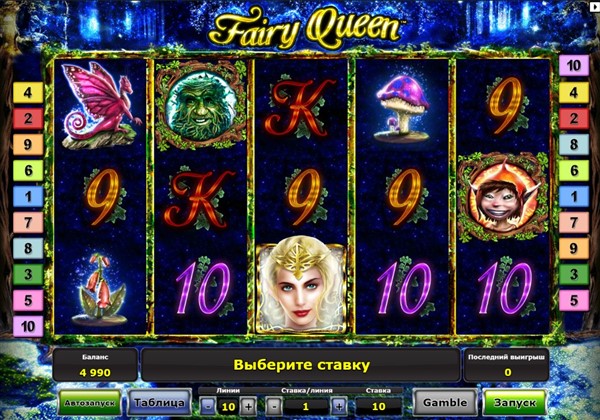The image size is (600, 420).
Task: Open the paytable with Таблица button
Action: click(160, 402)
